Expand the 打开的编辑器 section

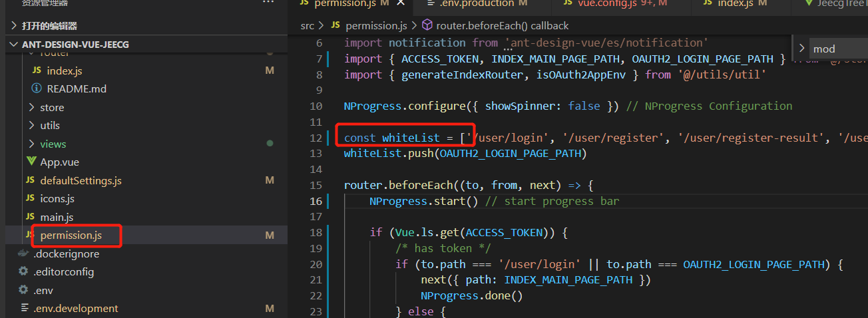coord(15,26)
